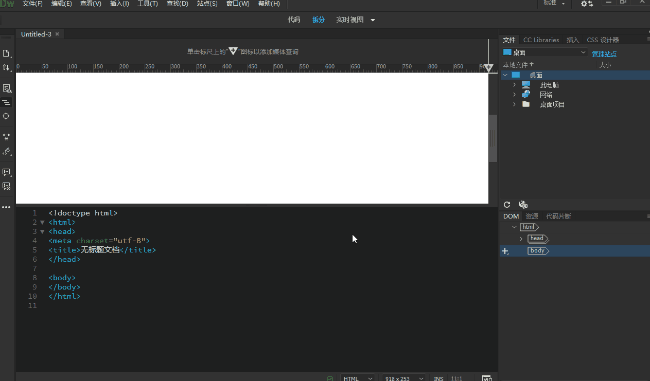Click the select parent tag brush icon
The height and width of the screenshot is (381, 650).
coord(6,152)
